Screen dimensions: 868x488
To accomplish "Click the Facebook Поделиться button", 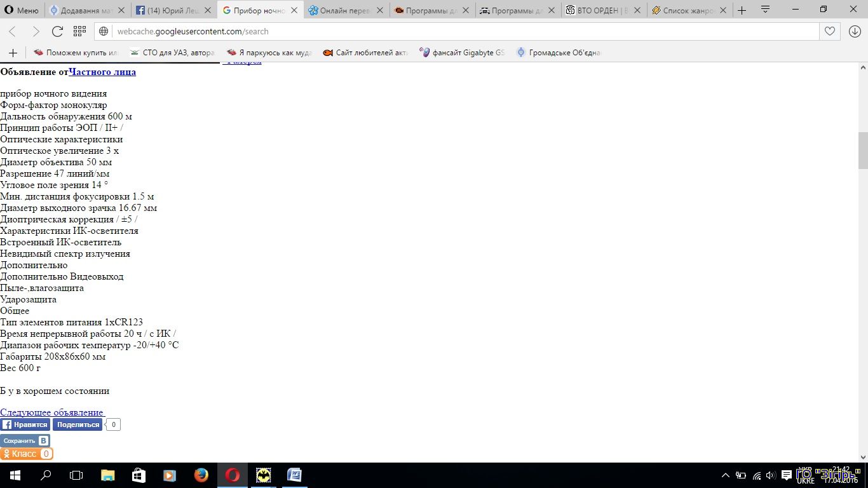I will [x=78, y=424].
